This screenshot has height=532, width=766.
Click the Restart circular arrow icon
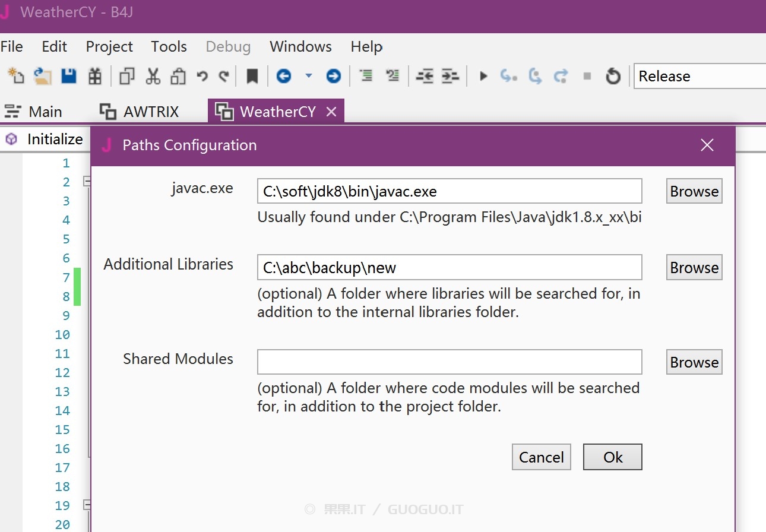pos(613,76)
